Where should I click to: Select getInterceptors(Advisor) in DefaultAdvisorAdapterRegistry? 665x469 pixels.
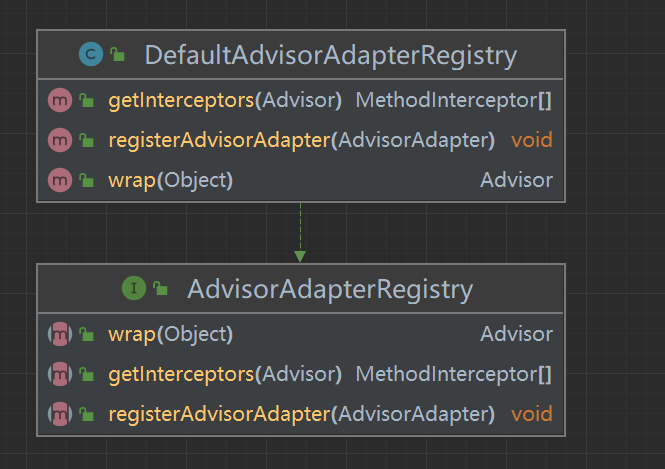point(225,100)
